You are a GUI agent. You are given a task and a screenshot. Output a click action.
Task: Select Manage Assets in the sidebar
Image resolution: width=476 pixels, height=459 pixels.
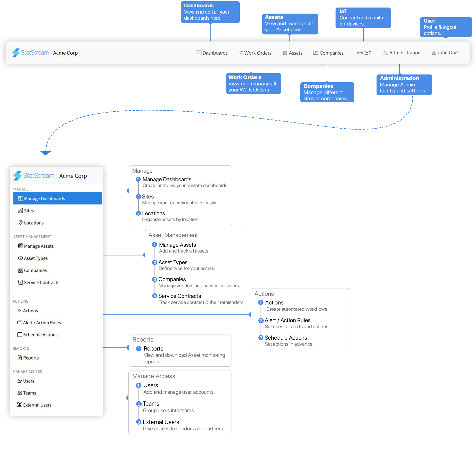[x=39, y=246]
